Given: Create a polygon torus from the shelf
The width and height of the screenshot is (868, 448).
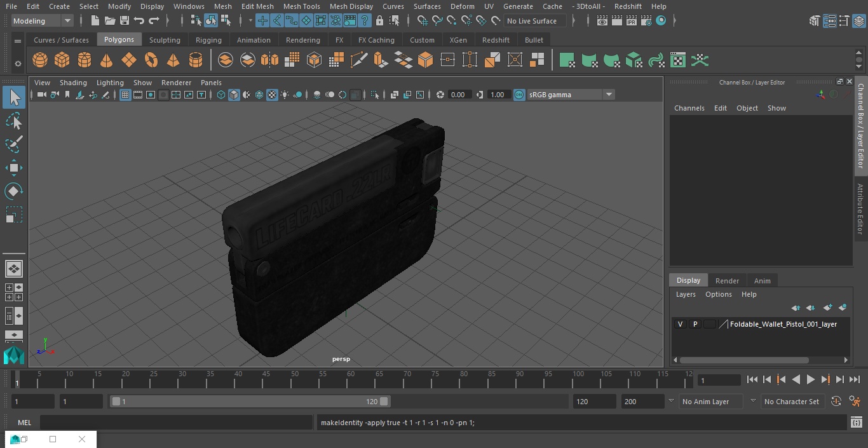Looking at the screenshot, I should click(x=151, y=60).
